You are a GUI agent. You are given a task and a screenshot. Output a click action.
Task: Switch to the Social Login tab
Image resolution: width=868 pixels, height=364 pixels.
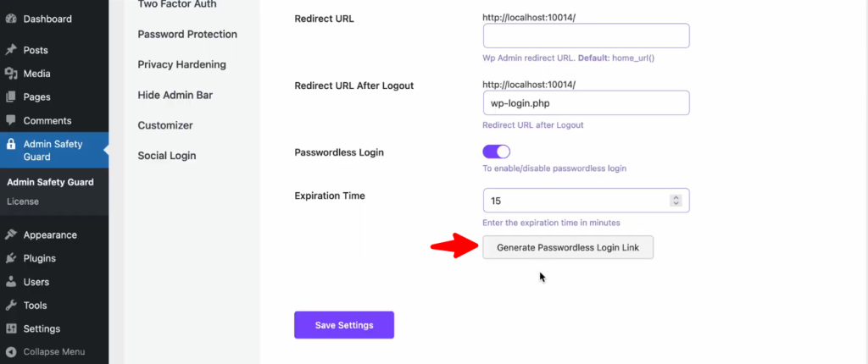click(167, 156)
